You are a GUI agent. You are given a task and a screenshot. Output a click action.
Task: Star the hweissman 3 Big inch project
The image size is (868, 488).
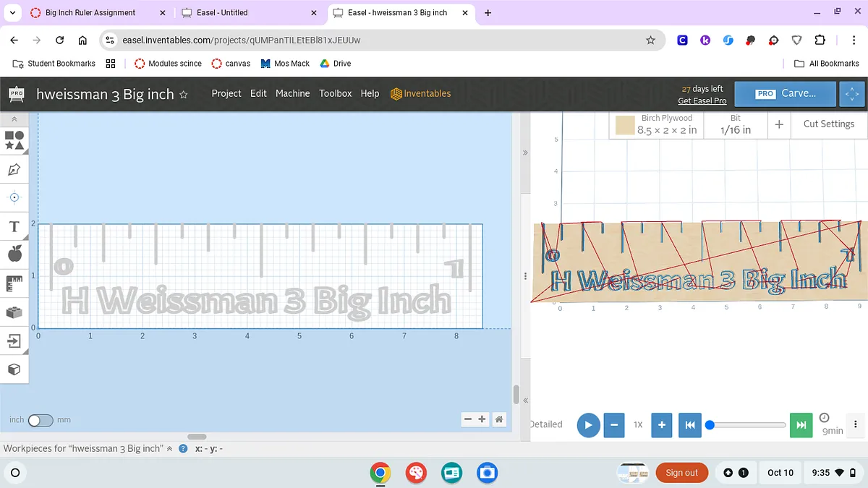pyautogui.click(x=184, y=94)
